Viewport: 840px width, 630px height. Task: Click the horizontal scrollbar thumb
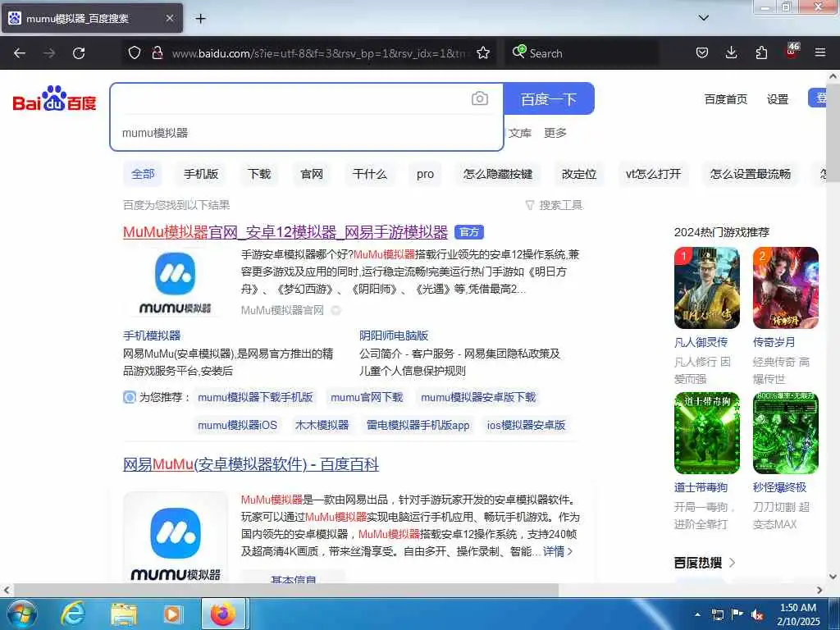[x=286, y=590]
